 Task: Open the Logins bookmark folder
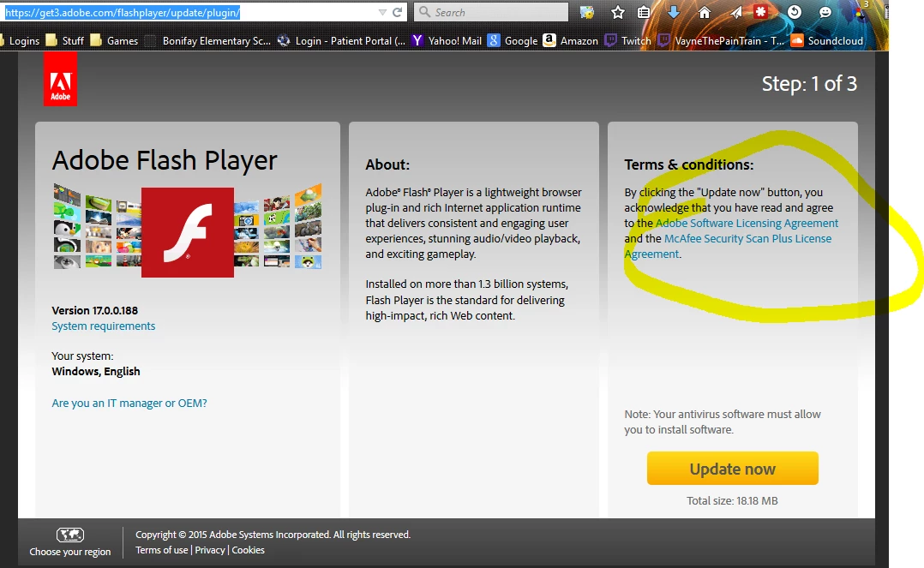coord(20,40)
